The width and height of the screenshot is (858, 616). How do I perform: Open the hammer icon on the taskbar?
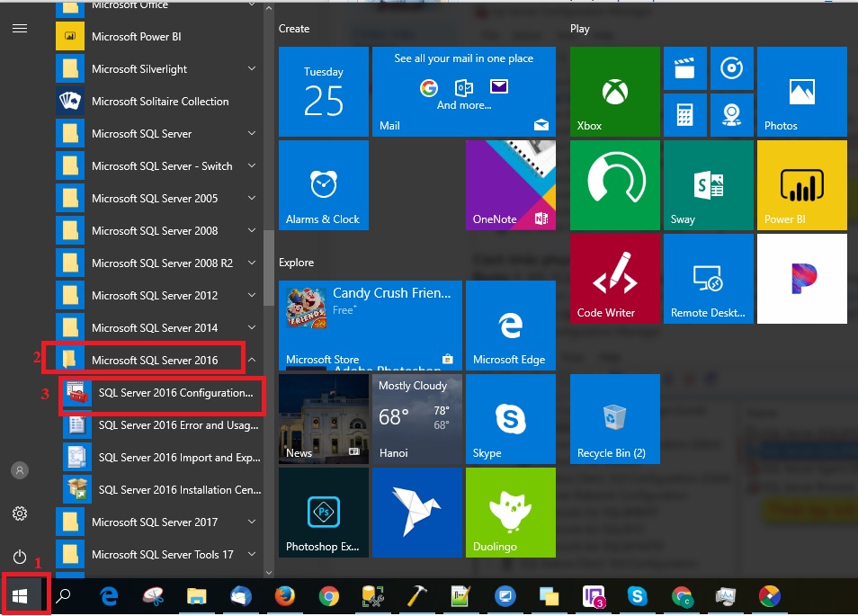click(x=417, y=595)
